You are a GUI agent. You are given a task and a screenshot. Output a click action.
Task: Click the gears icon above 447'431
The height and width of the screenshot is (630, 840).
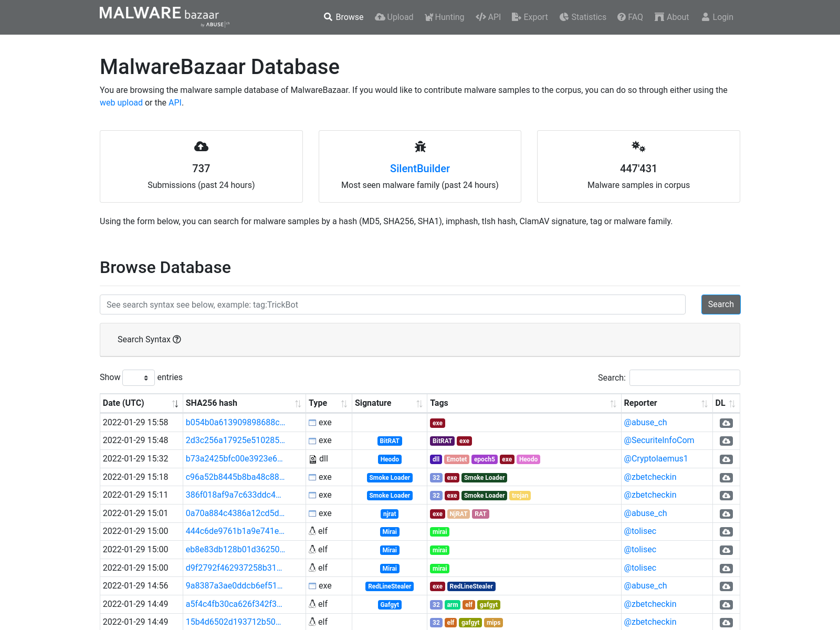click(638, 146)
